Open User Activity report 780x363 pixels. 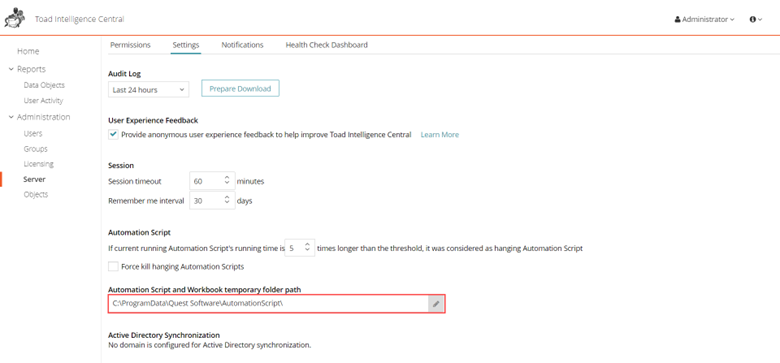point(43,100)
